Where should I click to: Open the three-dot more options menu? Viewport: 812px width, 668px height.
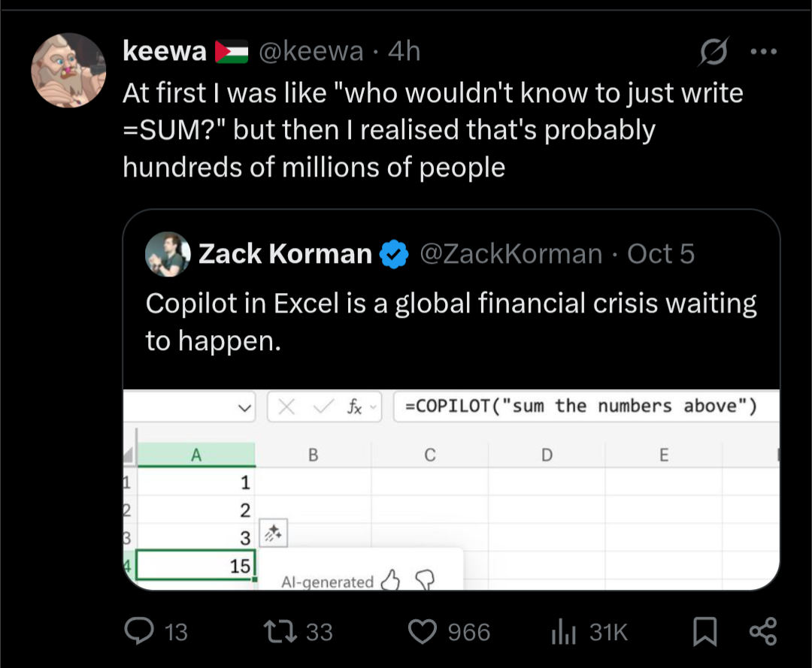click(762, 53)
